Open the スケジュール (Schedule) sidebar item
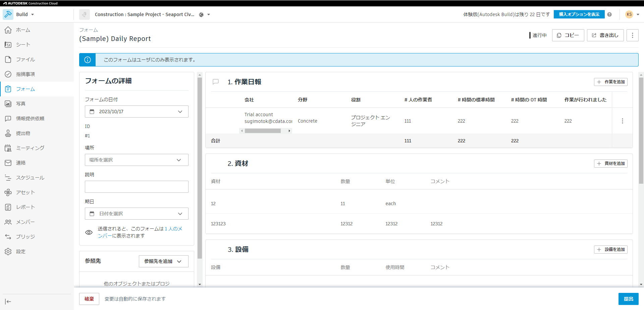 tap(37, 178)
